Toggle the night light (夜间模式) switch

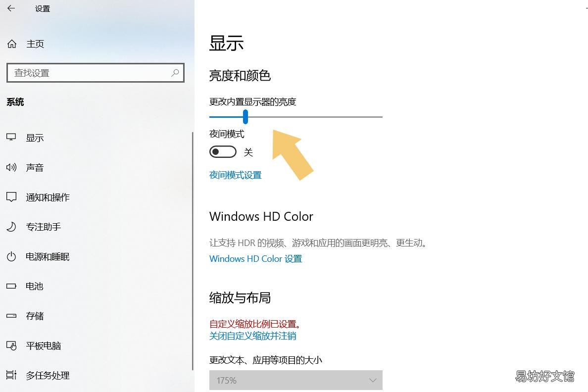[x=223, y=152]
